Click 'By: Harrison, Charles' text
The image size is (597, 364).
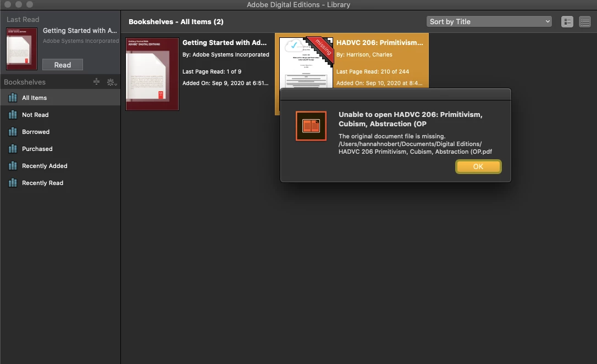point(364,54)
